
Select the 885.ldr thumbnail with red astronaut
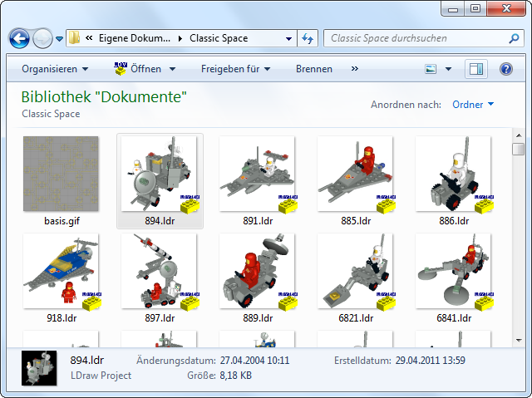coord(355,174)
